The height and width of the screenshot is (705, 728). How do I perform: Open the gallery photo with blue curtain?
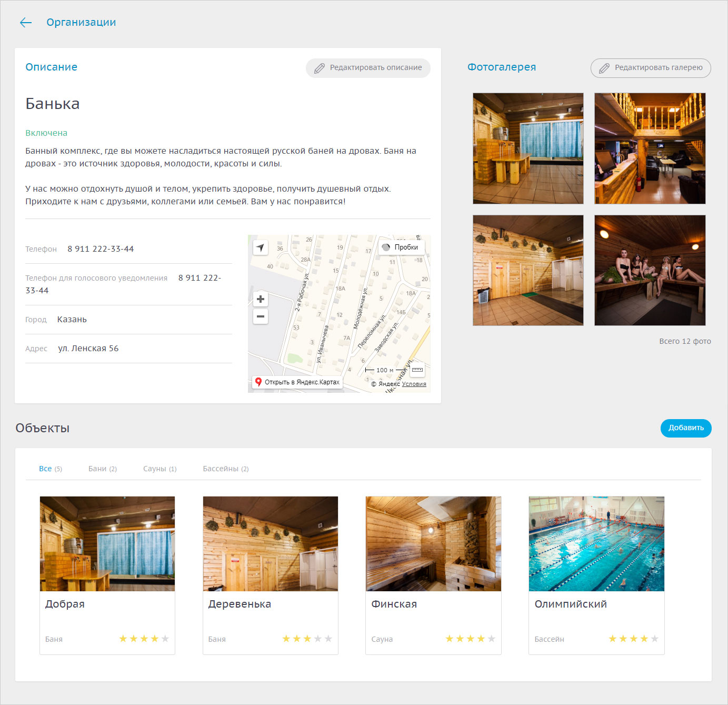[x=528, y=148]
